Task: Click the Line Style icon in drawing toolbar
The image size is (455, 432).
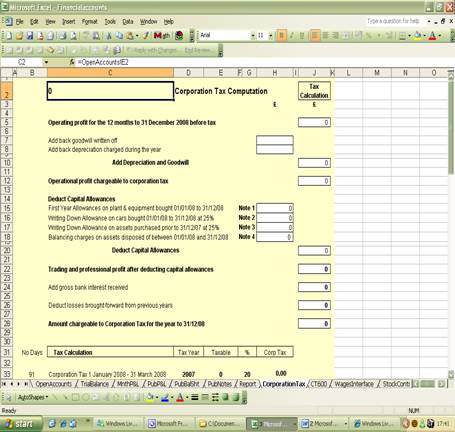Action: point(195,397)
